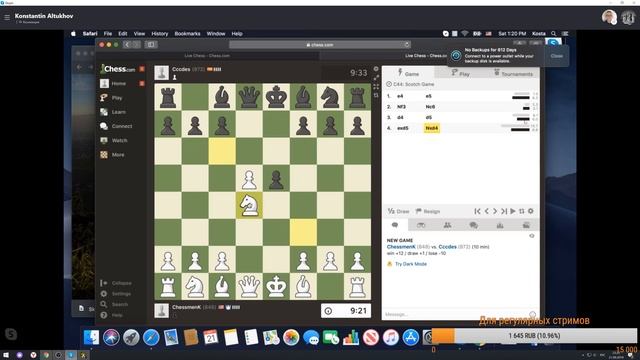Viewport: 640px width, 360px height.
Task: Open Calendar in the Dock
Action: click(x=211, y=338)
